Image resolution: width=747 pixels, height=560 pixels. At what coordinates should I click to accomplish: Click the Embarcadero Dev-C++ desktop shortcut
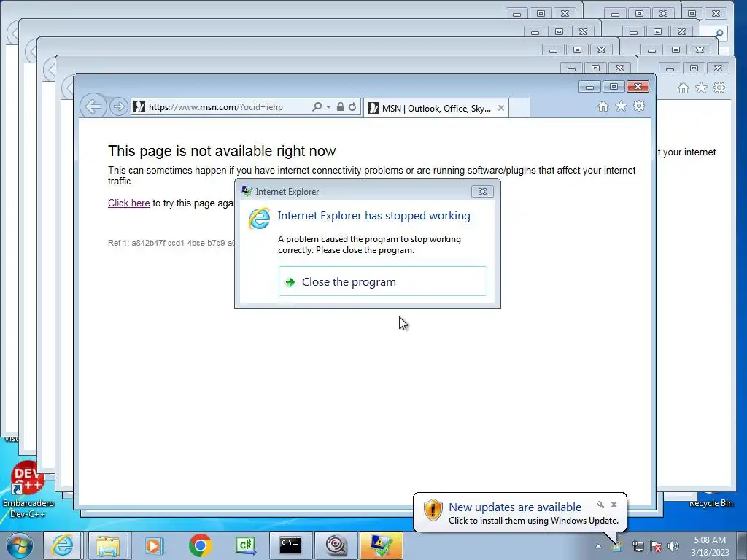(x=28, y=491)
